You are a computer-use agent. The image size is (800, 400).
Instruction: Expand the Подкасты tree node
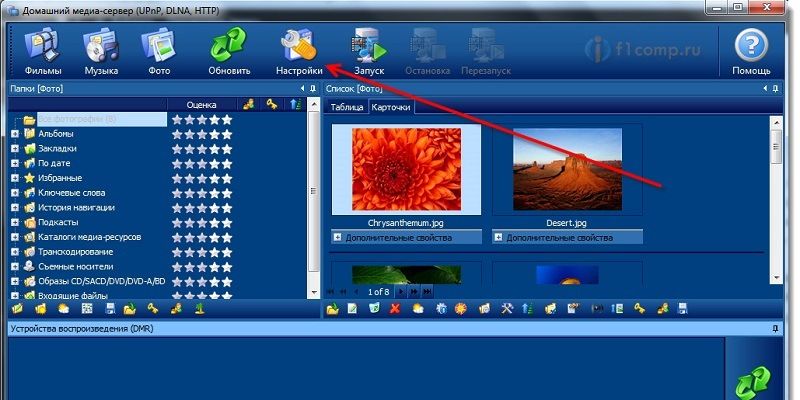click(15, 222)
